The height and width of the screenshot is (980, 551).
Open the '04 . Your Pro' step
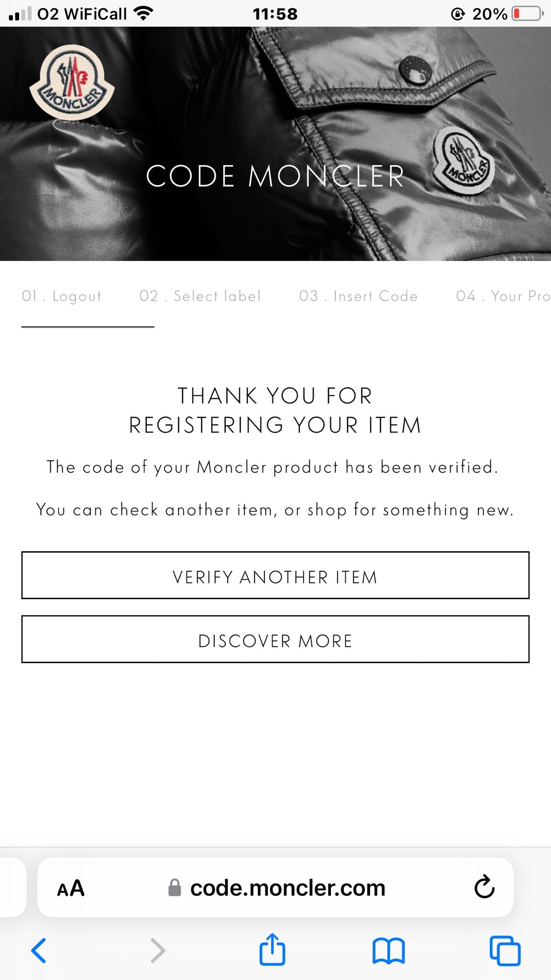click(502, 296)
